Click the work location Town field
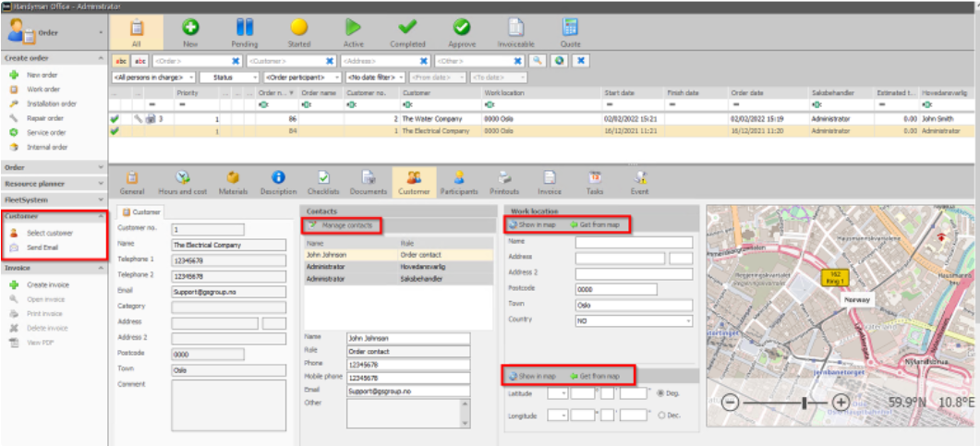980x446 pixels. pos(634,306)
